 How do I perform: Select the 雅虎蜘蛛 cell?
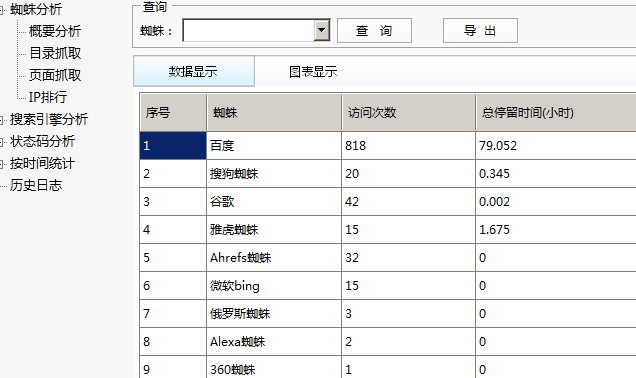tap(274, 230)
